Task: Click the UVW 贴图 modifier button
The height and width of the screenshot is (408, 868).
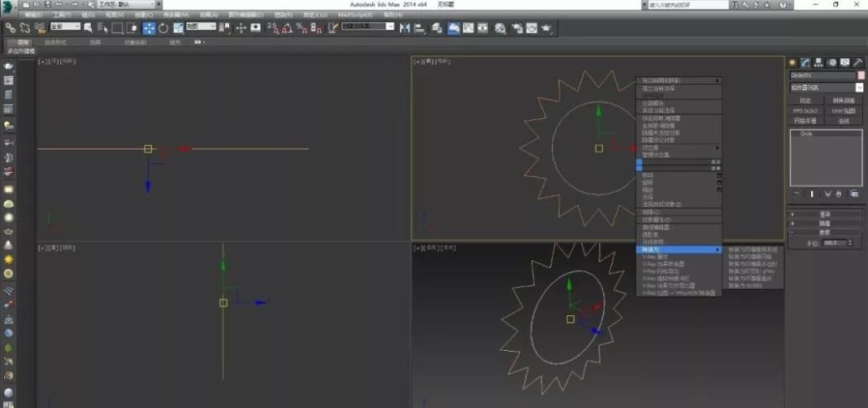Action: (x=842, y=110)
